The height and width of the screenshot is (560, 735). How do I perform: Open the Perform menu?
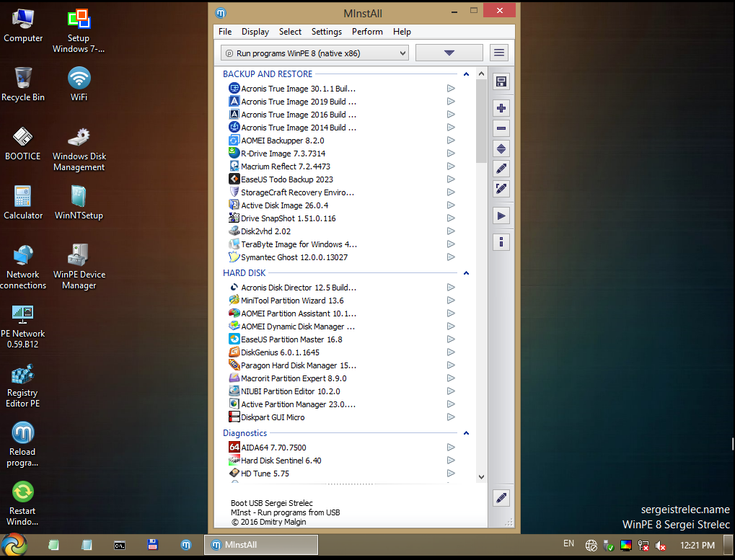click(x=367, y=32)
